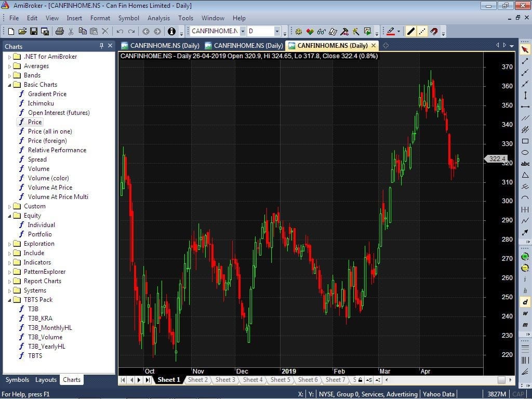This screenshot has height=399, width=532.
Task: Collapse the Basic Charts folder
Action: point(9,85)
